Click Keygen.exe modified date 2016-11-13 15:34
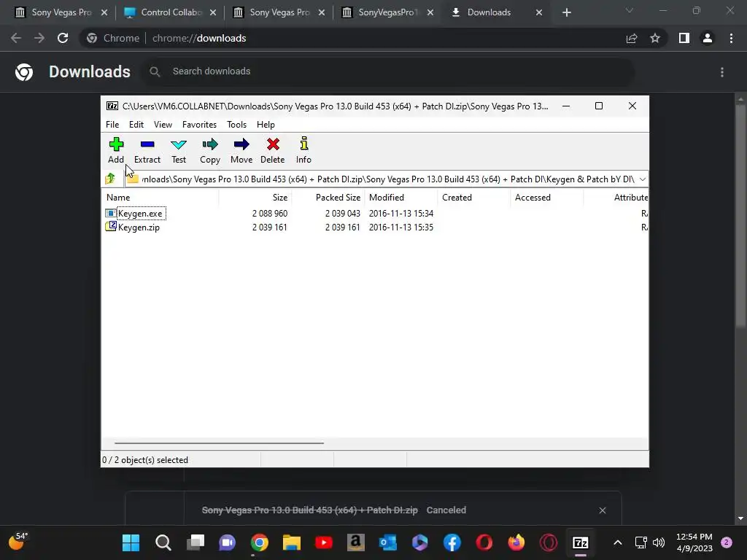The height and width of the screenshot is (560, 747). tap(401, 214)
